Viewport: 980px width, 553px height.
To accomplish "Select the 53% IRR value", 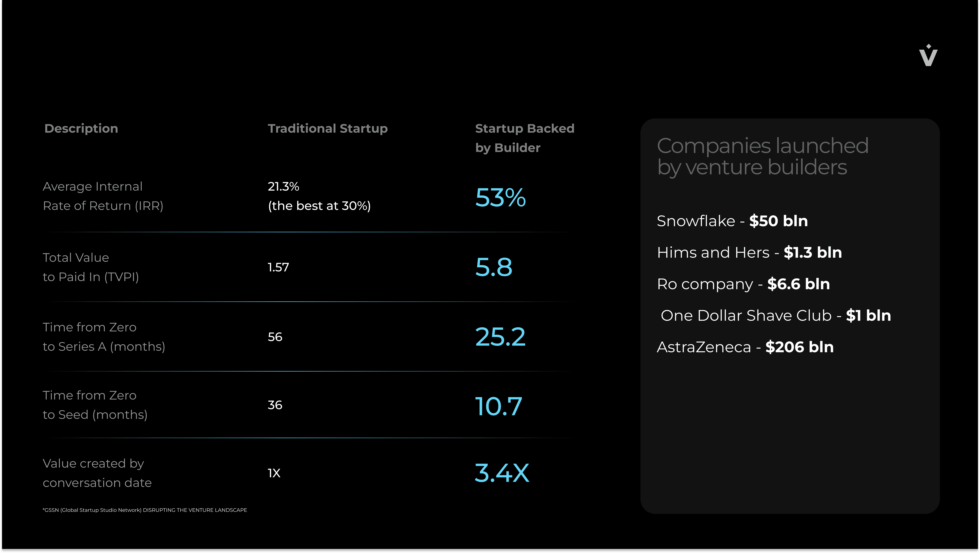I will 500,197.
